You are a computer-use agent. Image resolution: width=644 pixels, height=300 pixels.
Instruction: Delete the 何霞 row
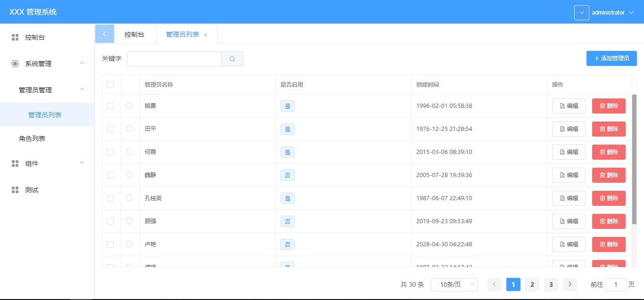tap(609, 152)
